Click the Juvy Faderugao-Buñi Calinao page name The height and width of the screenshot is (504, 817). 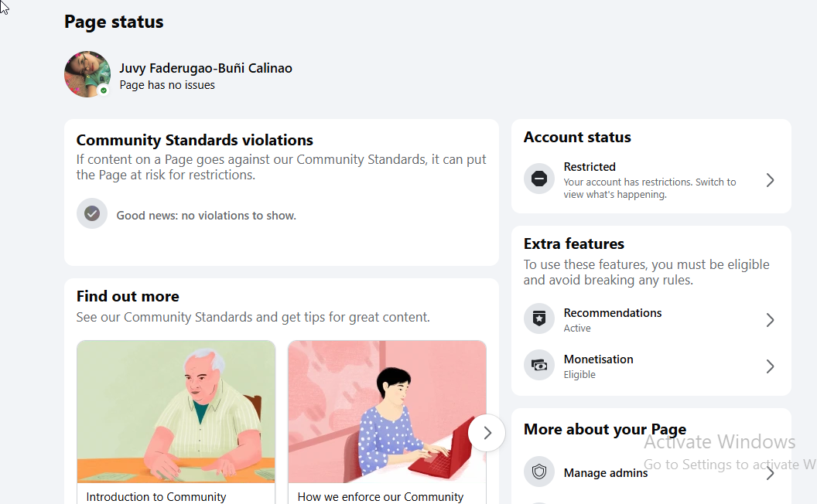point(206,68)
